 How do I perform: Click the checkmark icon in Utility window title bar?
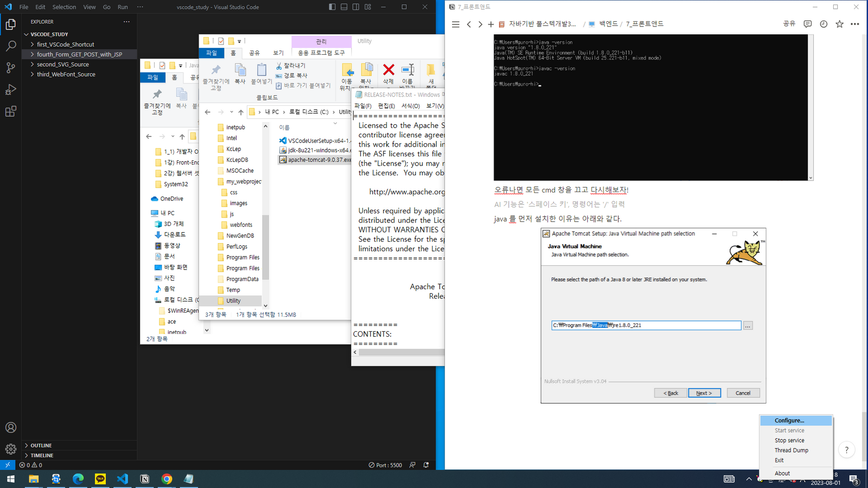221,41
